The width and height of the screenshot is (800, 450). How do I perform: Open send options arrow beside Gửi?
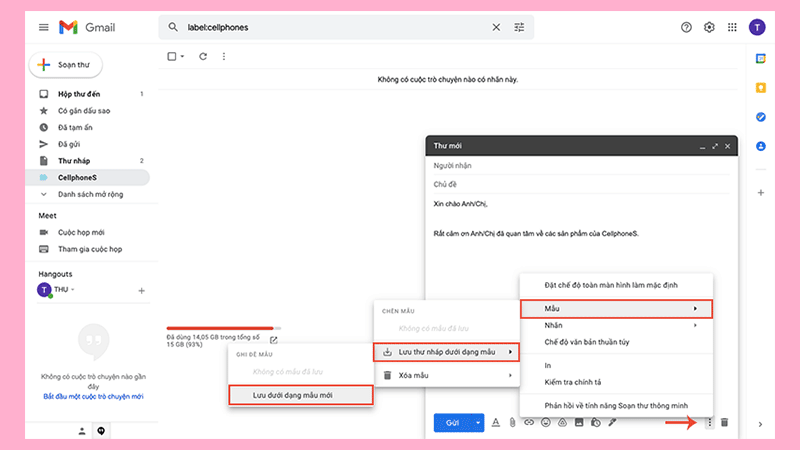pos(478,423)
